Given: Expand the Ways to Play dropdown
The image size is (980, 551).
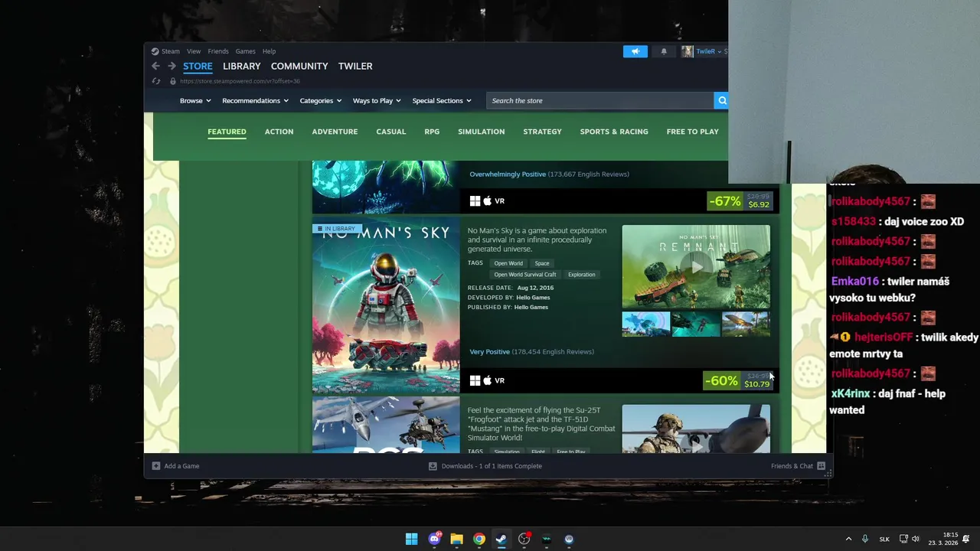Looking at the screenshot, I should point(377,100).
